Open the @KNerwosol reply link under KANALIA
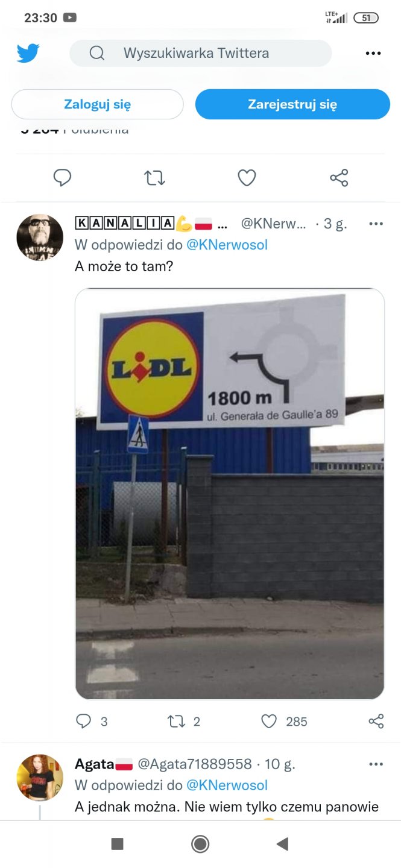This screenshot has width=401, height=868. (x=227, y=245)
